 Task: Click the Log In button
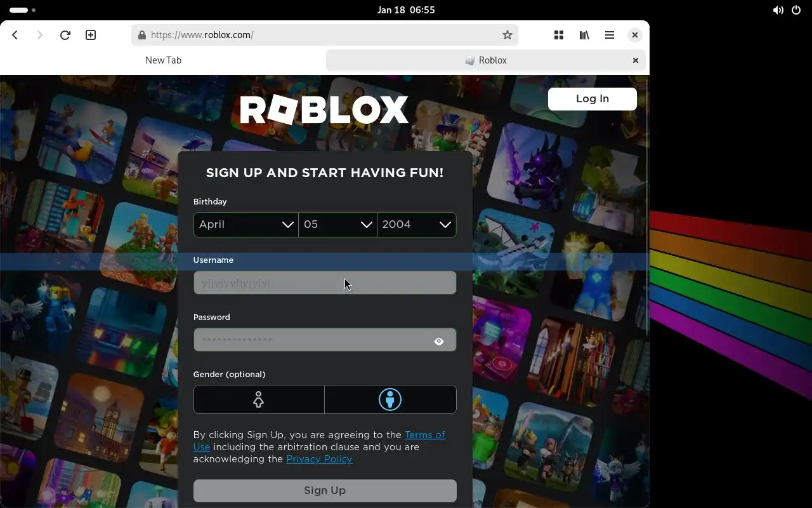click(593, 98)
